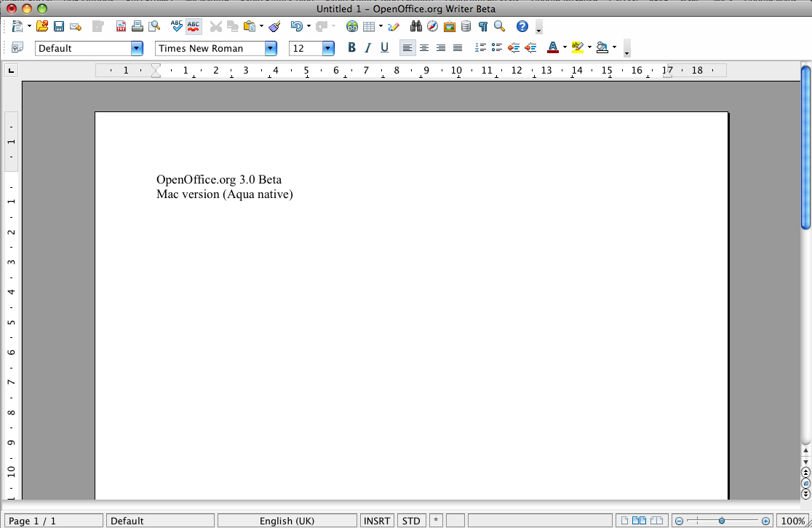Viewport: 812px width, 528px height.
Task: Expand Background Color palette arrow
Action: (x=615, y=47)
